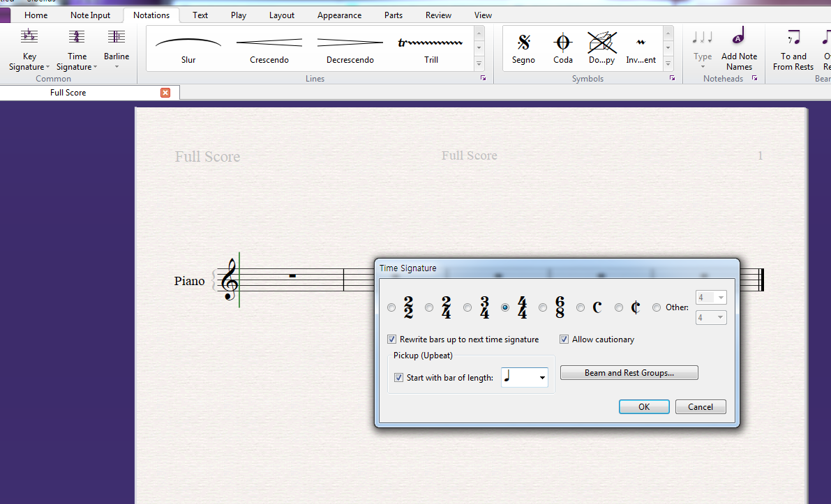This screenshot has height=504, width=831.
Task: Select the 2/2 time signature
Action: (391, 307)
